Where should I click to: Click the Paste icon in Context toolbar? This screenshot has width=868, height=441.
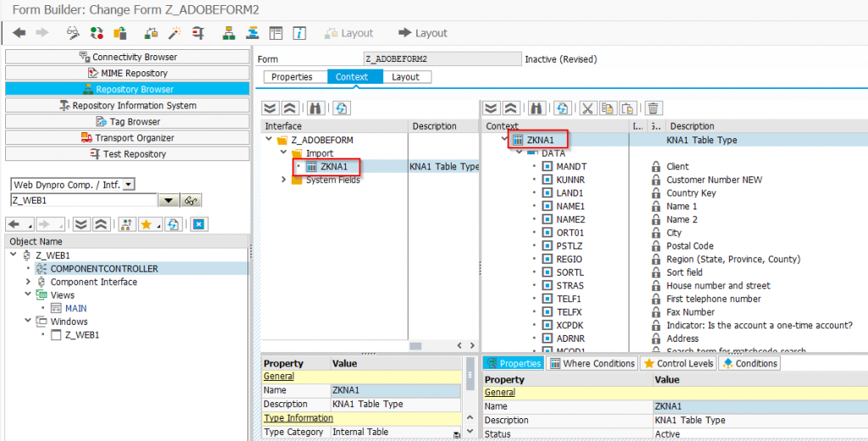click(x=627, y=108)
